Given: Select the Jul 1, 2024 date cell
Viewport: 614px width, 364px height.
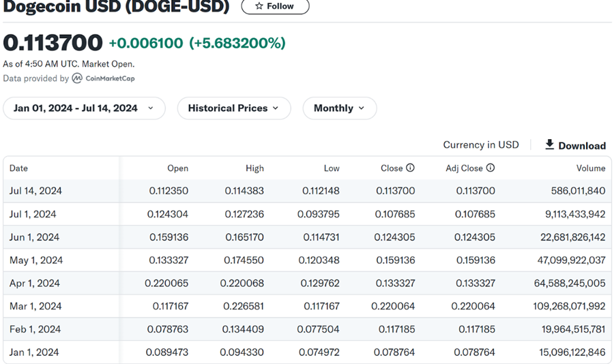Looking at the screenshot, I should coord(33,214).
